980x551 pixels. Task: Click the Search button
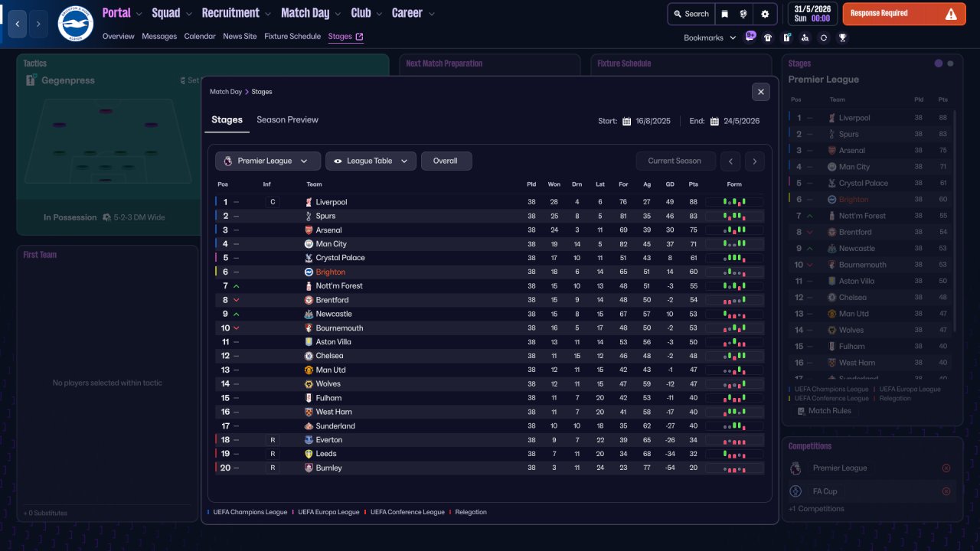691,14
